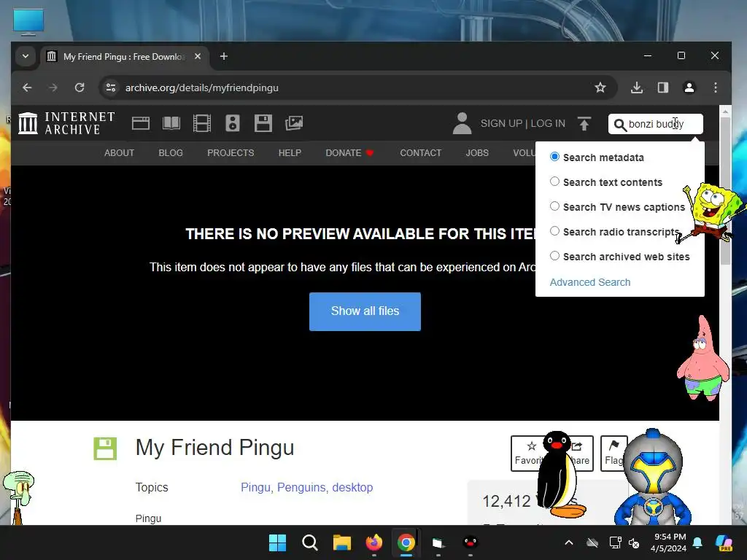Open the muted volume tray icon

tap(634, 542)
